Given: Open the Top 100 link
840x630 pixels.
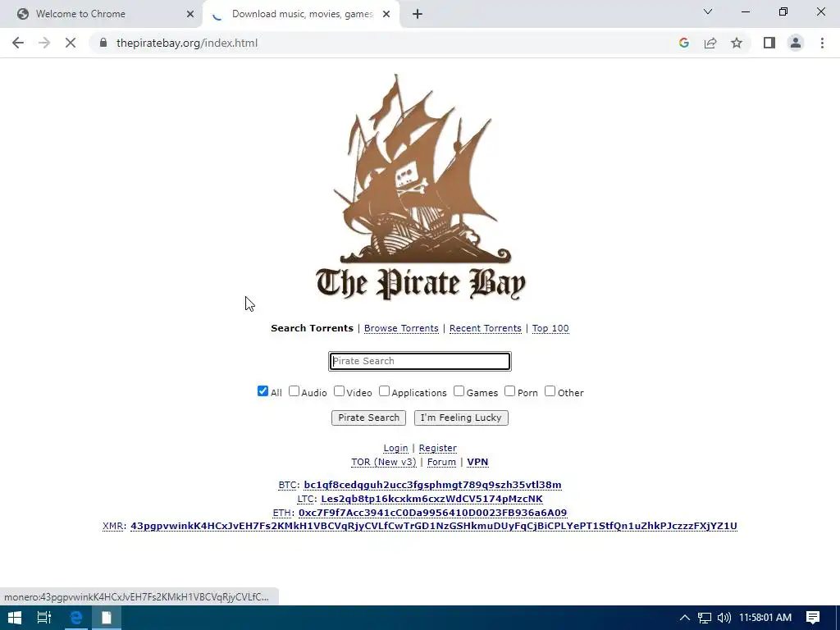Looking at the screenshot, I should coord(550,328).
